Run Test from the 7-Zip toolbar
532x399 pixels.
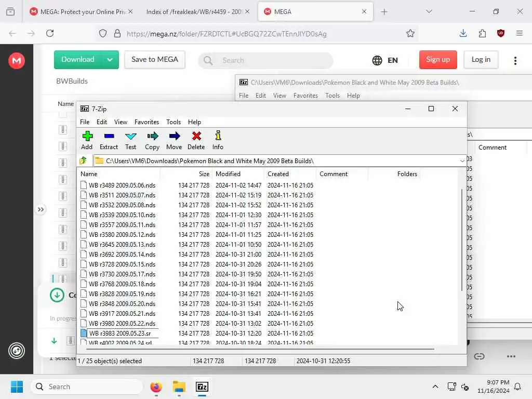(130, 140)
